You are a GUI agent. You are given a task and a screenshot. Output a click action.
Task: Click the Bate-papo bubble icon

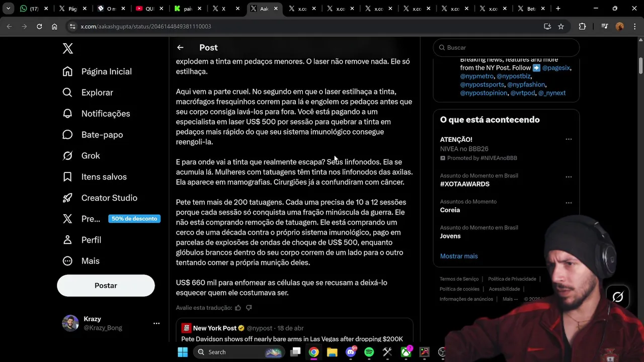click(67, 135)
